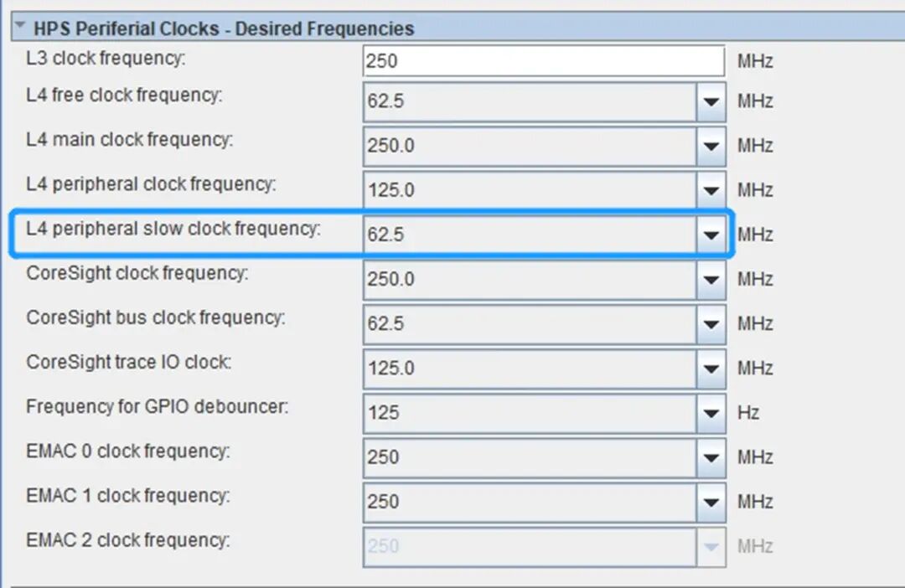Viewport: 905px width, 588px height.
Task: Click the disabled EMAC 2 dropdown arrow
Action: [711, 546]
